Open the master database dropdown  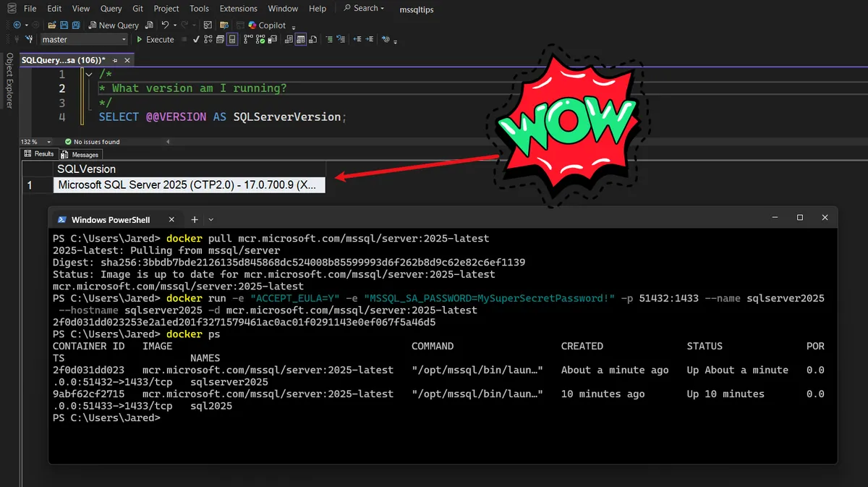click(x=124, y=40)
